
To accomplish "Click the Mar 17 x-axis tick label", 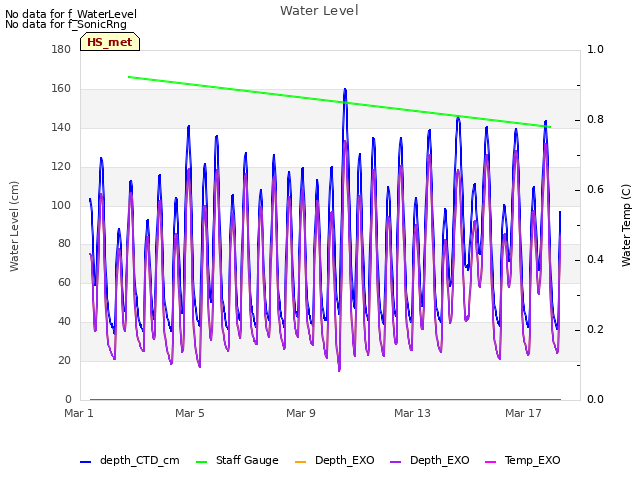I will point(523,413).
